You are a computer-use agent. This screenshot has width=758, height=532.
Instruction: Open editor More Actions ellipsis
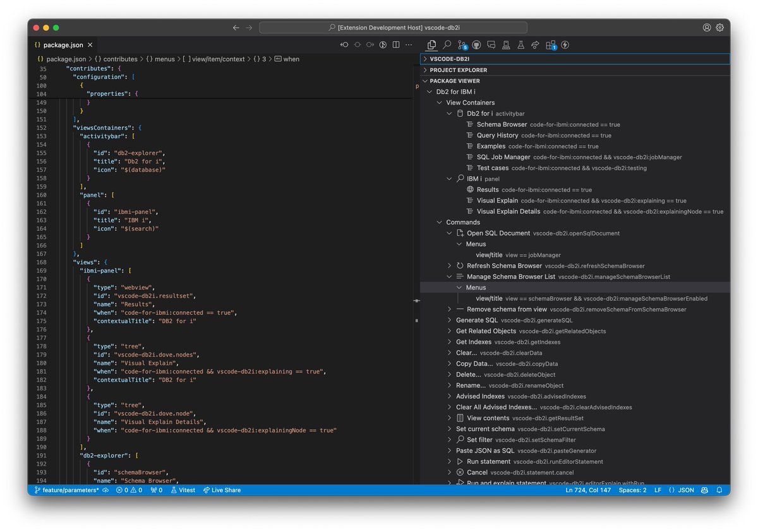[409, 45]
